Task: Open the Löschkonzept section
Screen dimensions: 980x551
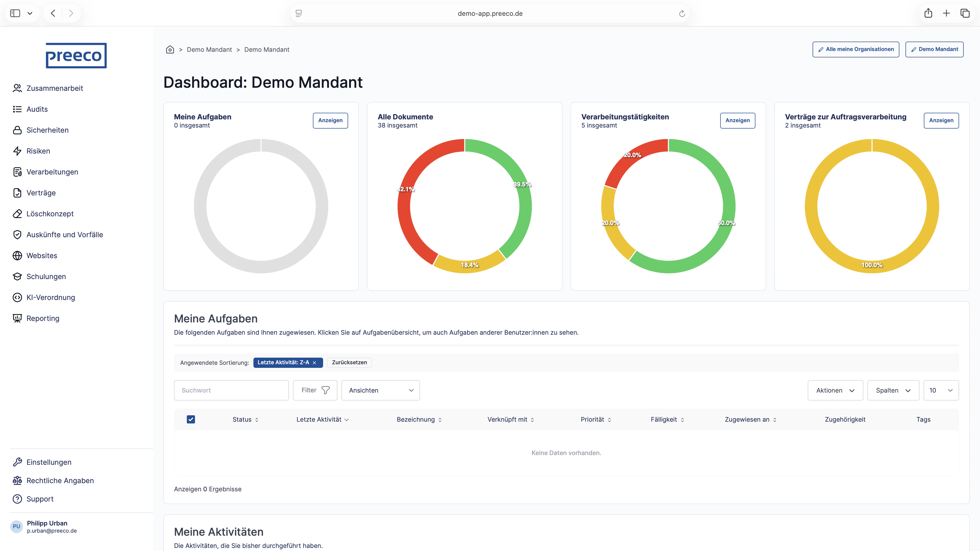Action: (x=50, y=214)
